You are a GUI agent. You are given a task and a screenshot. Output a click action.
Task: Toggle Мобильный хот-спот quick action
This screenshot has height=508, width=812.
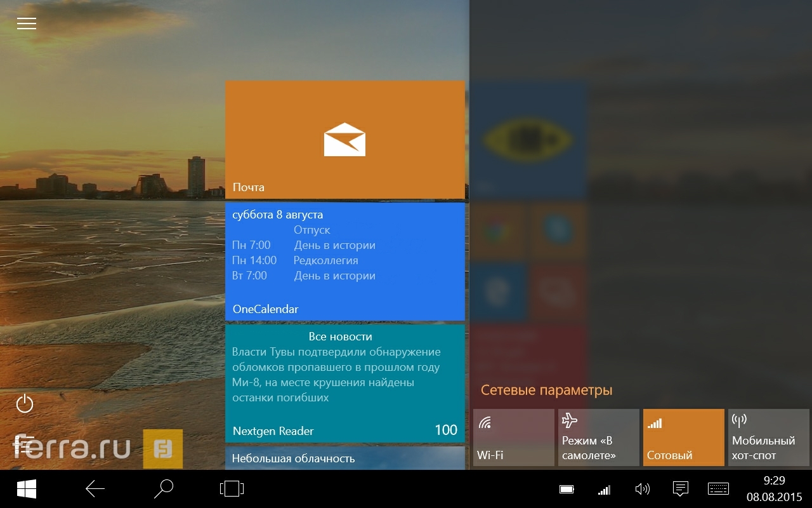769,437
